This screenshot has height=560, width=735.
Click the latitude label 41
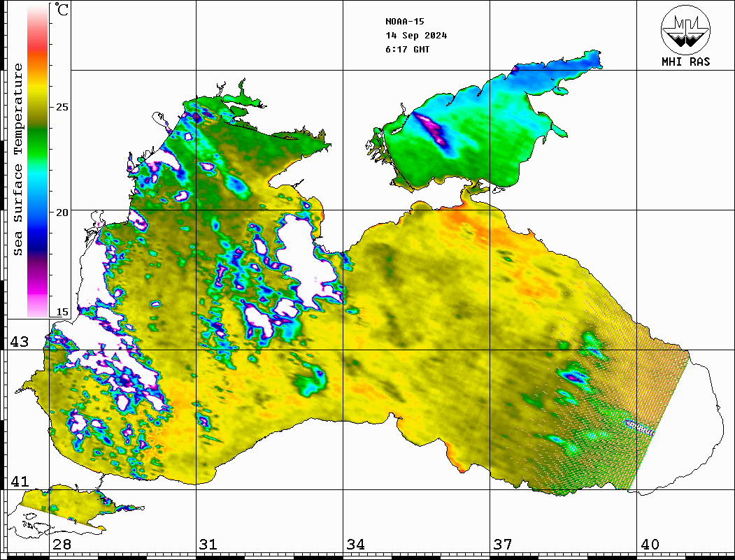coord(20,482)
